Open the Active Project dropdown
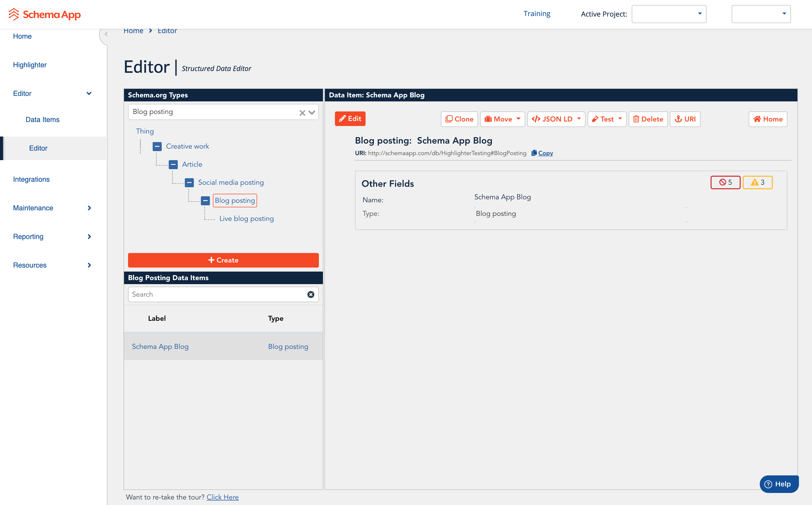The width and height of the screenshot is (812, 505). coord(669,14)
